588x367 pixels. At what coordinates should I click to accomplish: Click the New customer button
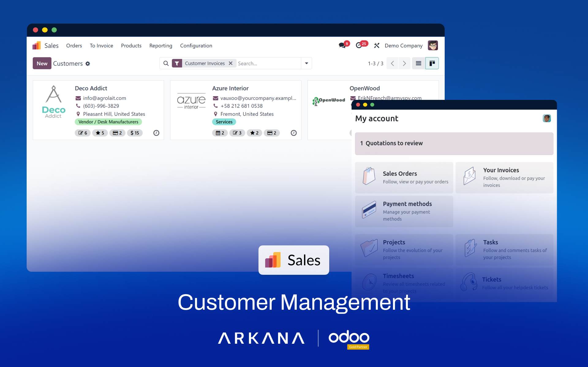pyautogui.click(x=42, y=63)
